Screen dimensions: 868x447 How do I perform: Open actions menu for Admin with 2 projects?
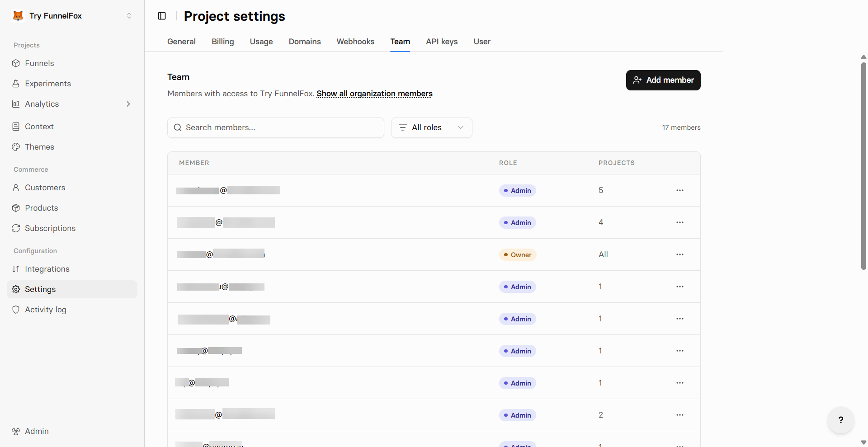pos(680,415)
